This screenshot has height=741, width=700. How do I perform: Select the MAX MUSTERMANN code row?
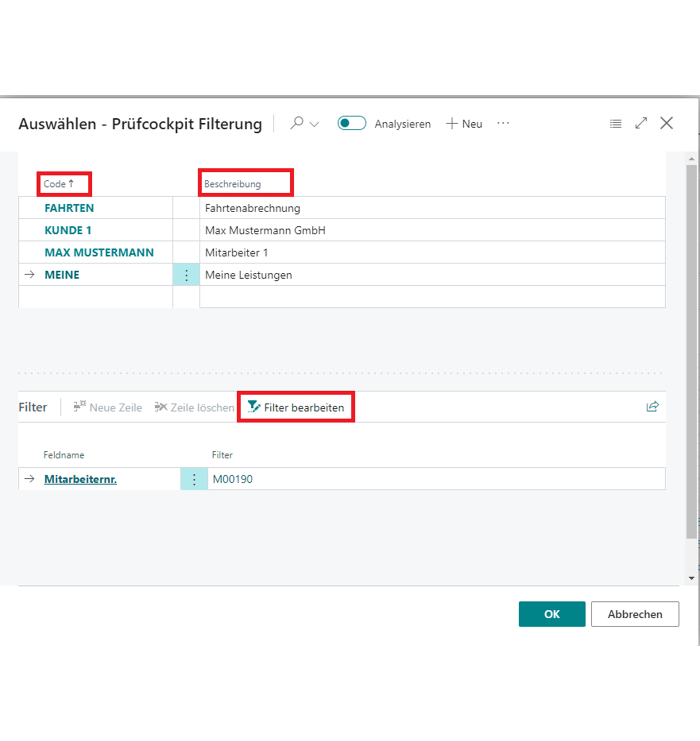point(99,252)
